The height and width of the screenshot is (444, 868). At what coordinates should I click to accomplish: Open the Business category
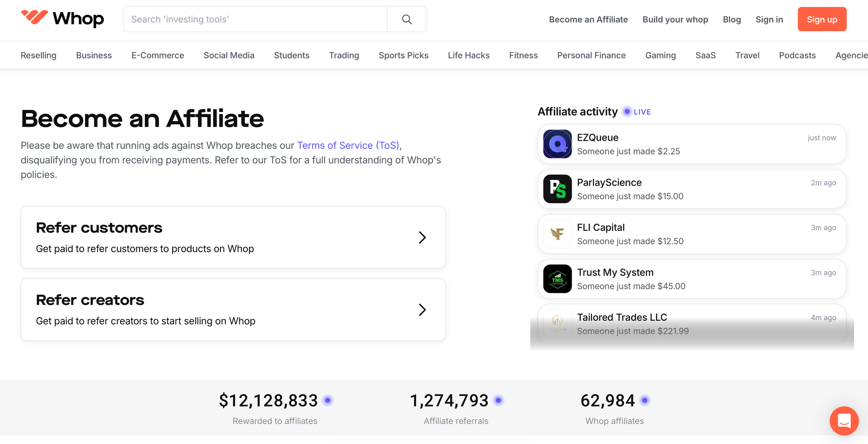tap(94, 55)
